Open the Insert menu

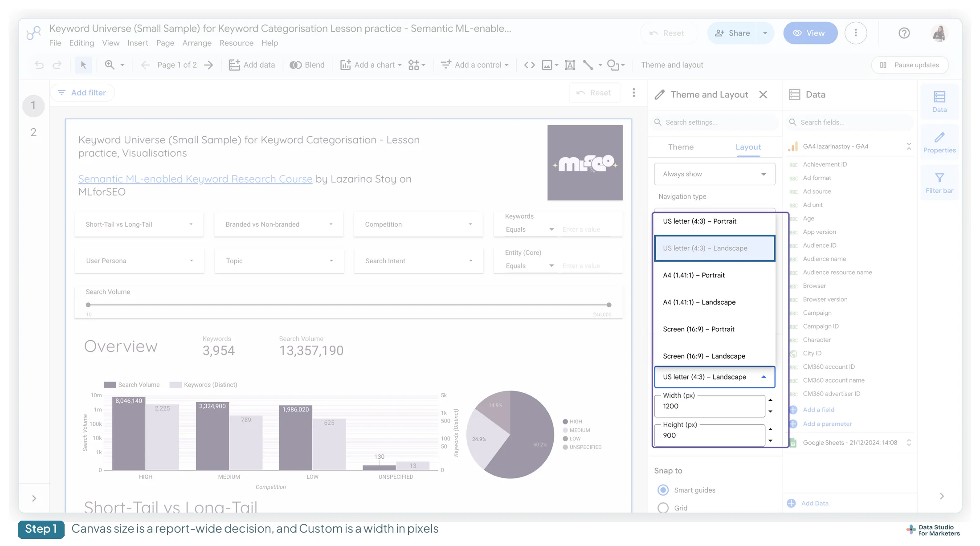click(138, 43)
